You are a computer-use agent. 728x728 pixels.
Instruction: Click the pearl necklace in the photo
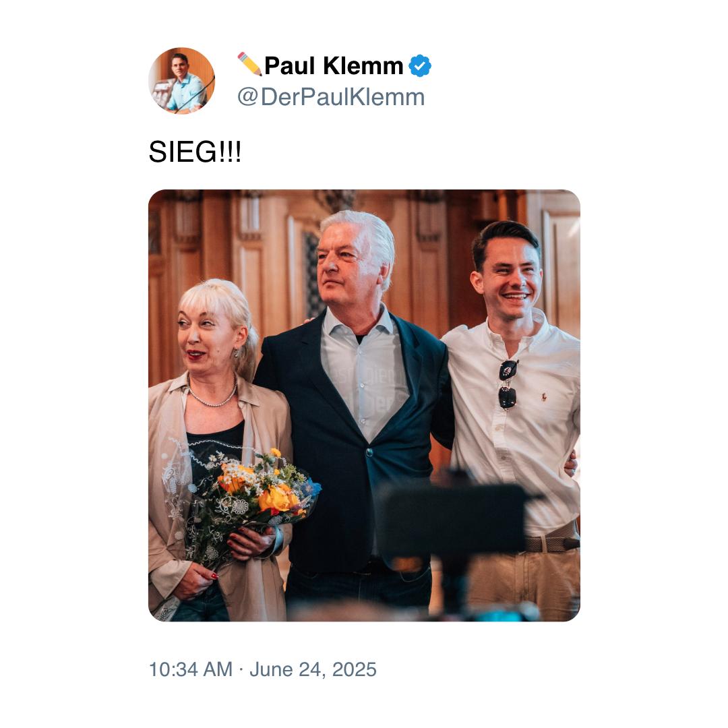pos(213,399)
